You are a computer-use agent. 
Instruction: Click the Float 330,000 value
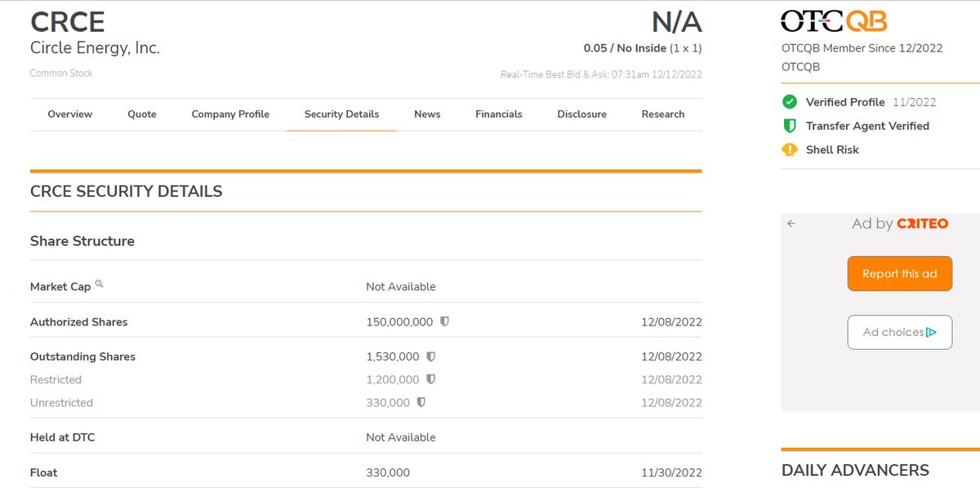click(x=388, y=472)
